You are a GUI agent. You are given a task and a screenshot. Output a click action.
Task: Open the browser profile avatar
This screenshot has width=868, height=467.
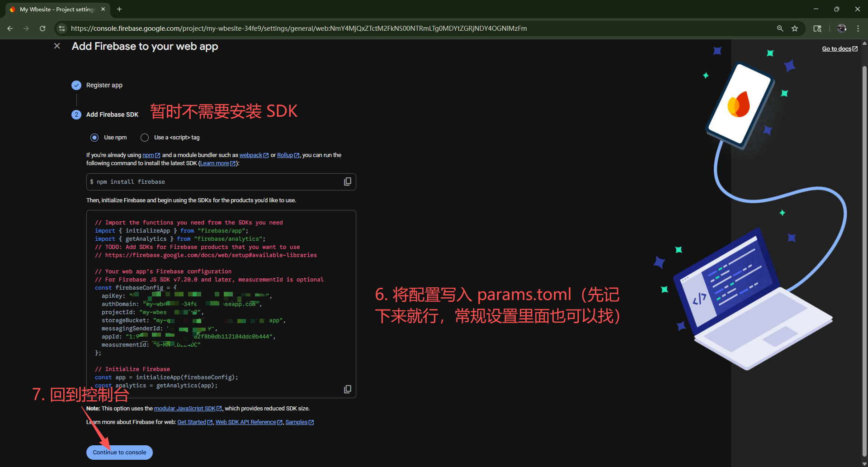(x=841, y=29)
